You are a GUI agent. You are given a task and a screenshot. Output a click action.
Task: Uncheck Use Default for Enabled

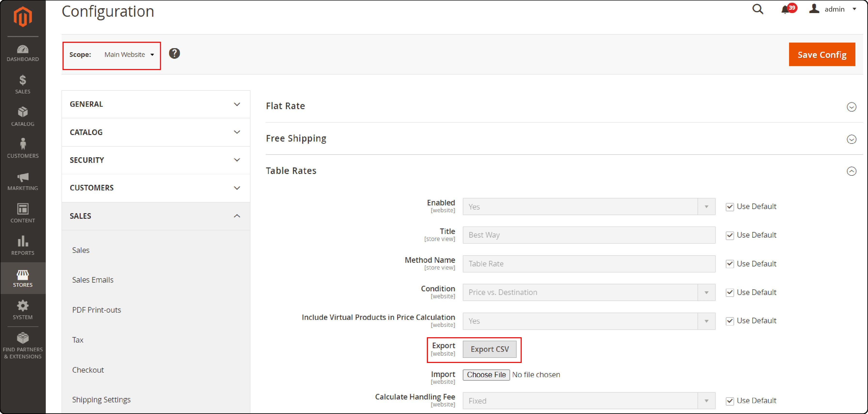[729, 207]
